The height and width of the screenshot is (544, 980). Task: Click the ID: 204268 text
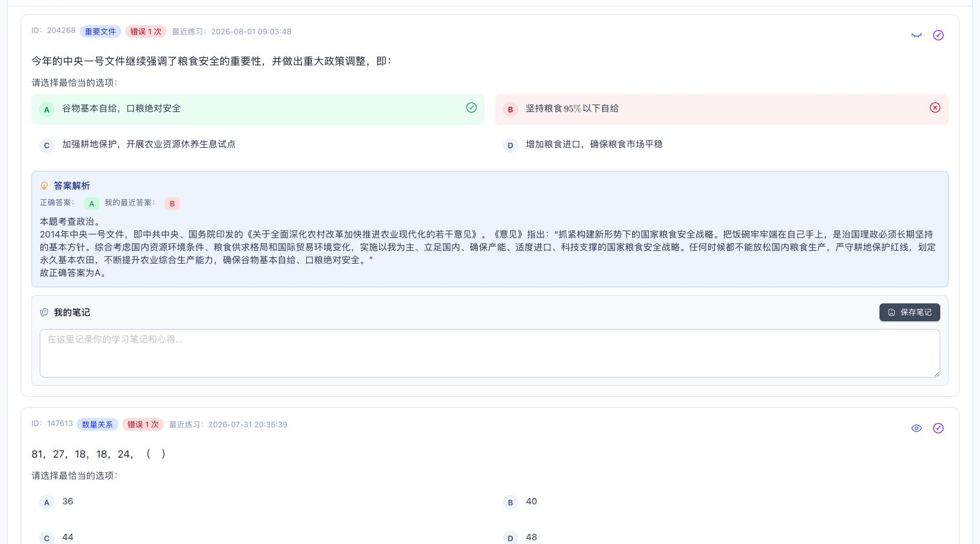53,31
